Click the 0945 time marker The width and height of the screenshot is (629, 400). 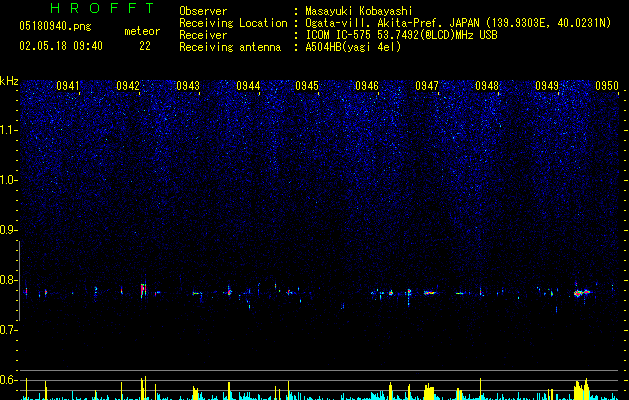point(307,86)
